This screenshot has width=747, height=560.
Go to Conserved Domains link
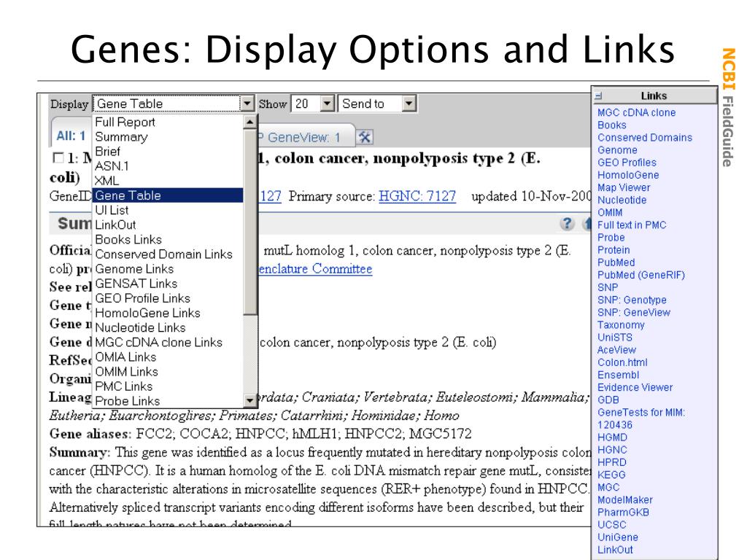tap(645, 138)
